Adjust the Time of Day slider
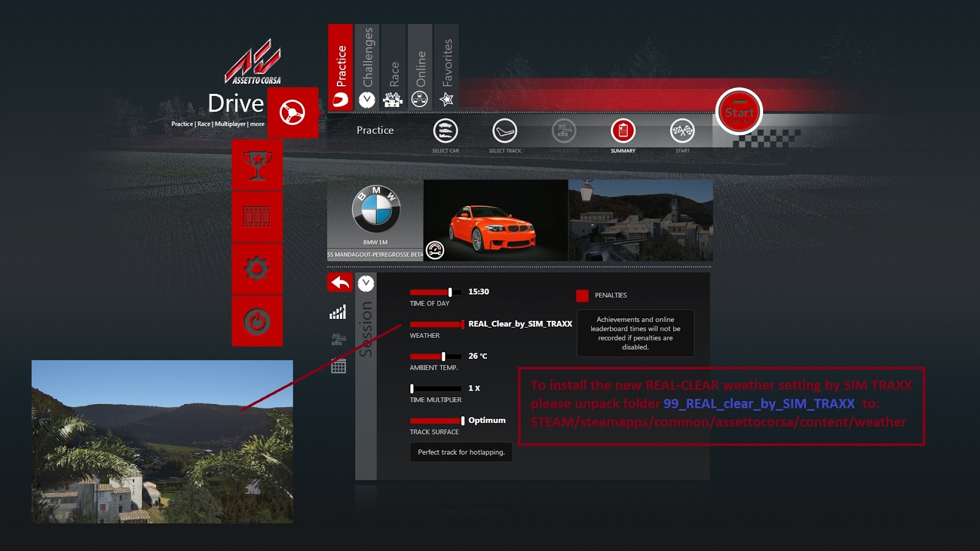 pyautogui.click(x=435, y=292)
